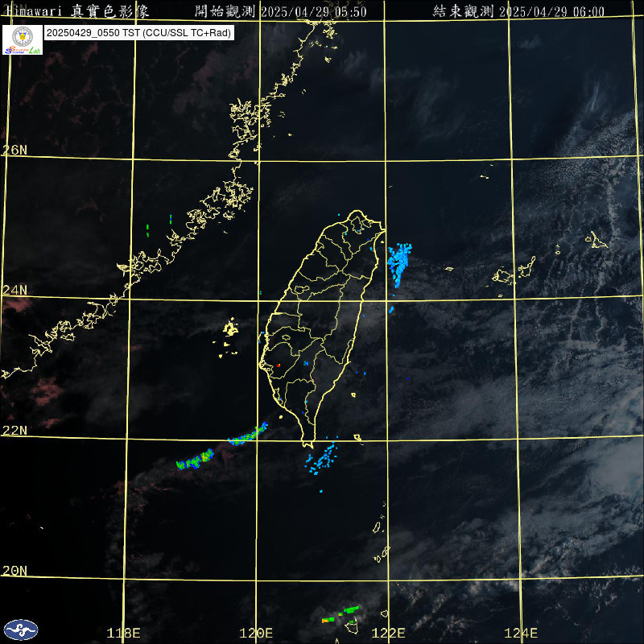Click the 122E longitude label
This screenshot has width=644, height=644.
click(x=389, y=633)
